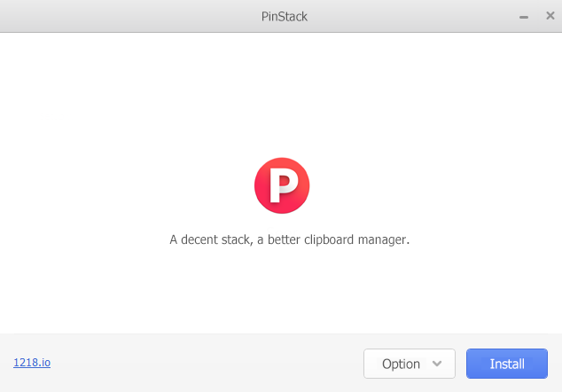Image resolution: width=562 pixels, height=392 pixels.
Task: Click the dash minimize icon in the title bar
Action: click(x=524, y=16)
